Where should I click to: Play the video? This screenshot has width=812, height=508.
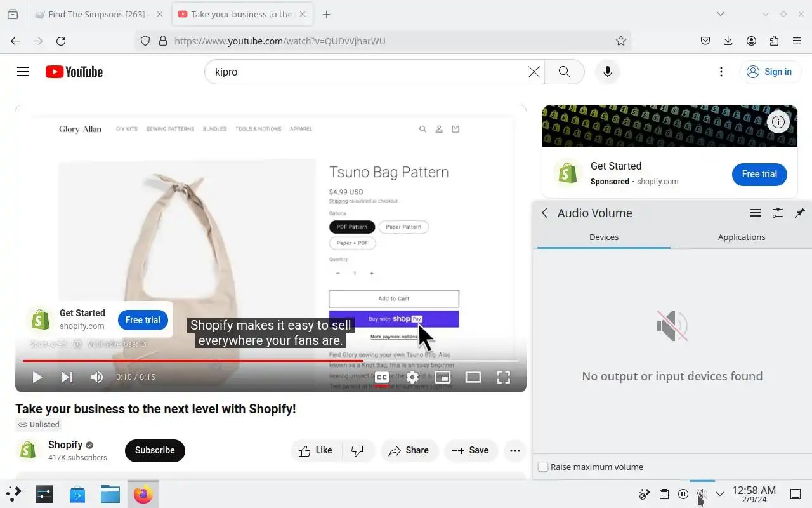37,377
